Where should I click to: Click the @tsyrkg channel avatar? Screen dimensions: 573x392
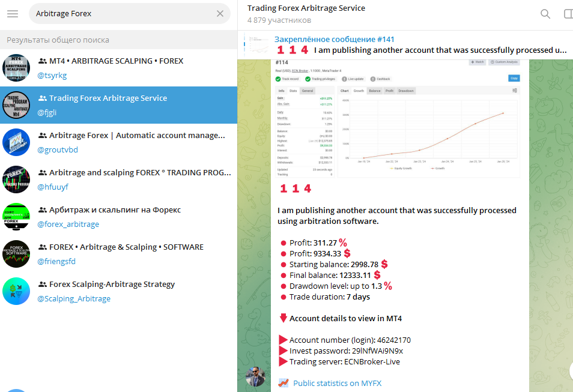[x=16, y=68]
